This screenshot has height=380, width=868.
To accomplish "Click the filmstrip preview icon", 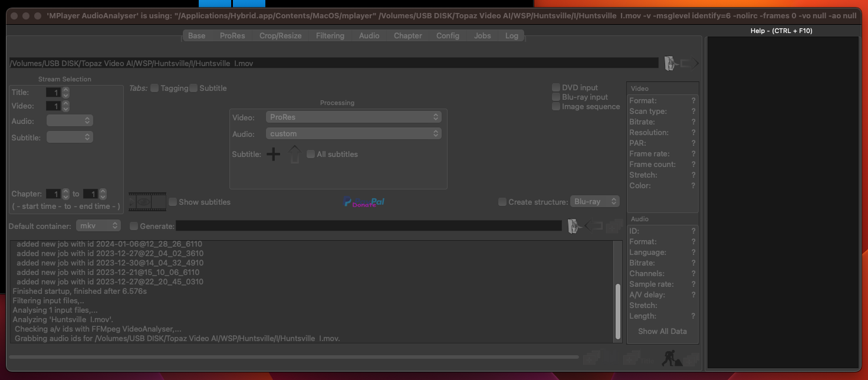I will point(147,202).
